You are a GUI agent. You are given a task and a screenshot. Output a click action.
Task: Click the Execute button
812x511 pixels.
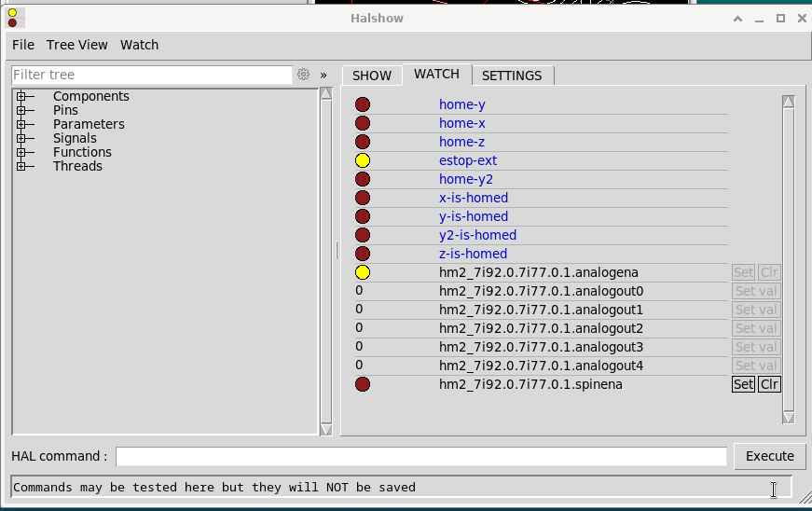tap(770, 456)
